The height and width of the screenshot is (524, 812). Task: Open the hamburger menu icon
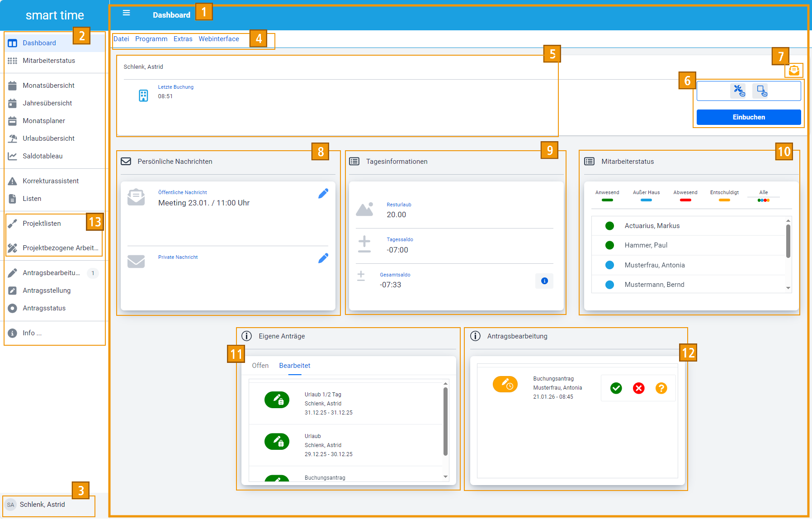(127, 13)
